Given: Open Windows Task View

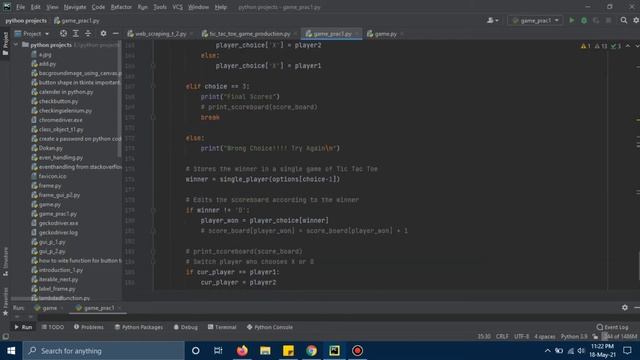Looking at the screenshot, I should coord(218,351).
